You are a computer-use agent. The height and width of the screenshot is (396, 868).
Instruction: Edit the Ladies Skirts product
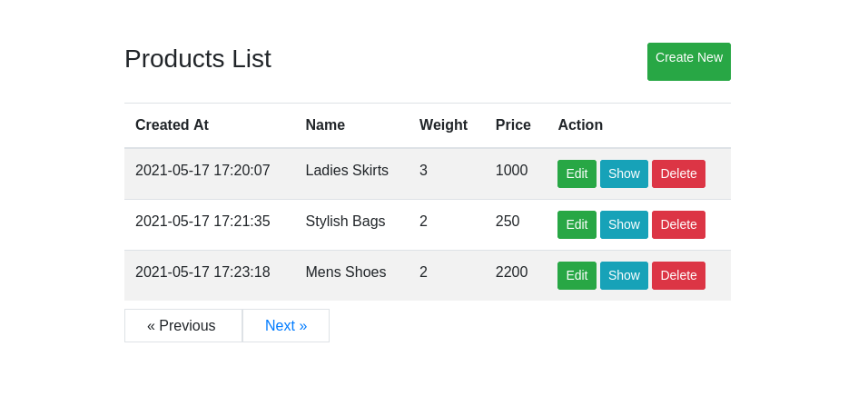577,173
